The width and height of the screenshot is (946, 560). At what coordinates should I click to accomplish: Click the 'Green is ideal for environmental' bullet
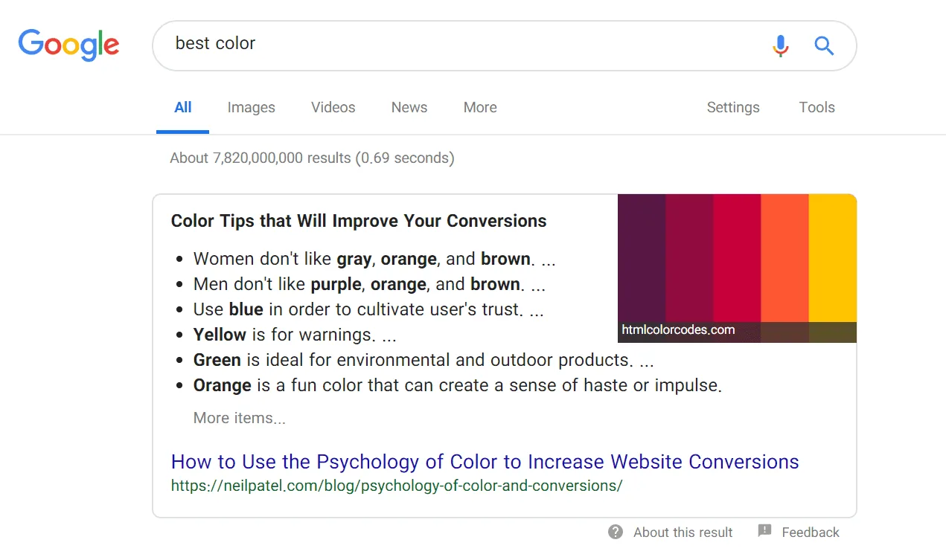pos(424,361)
